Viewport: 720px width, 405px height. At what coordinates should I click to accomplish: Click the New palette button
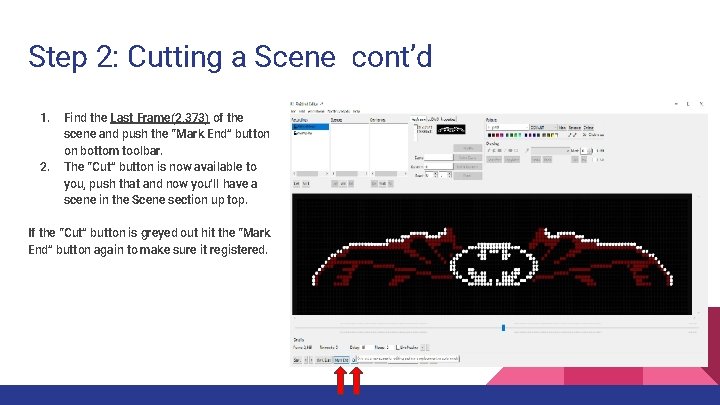562,128
